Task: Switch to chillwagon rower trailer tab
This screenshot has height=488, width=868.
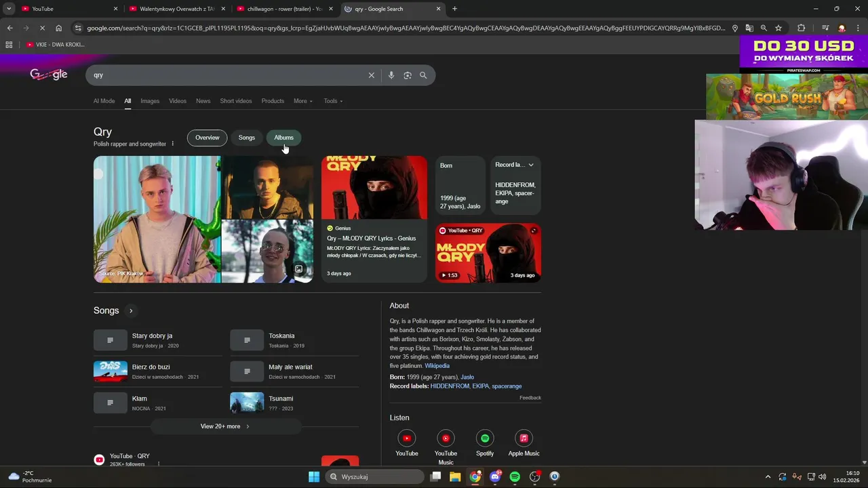Action: click(283, 9)
